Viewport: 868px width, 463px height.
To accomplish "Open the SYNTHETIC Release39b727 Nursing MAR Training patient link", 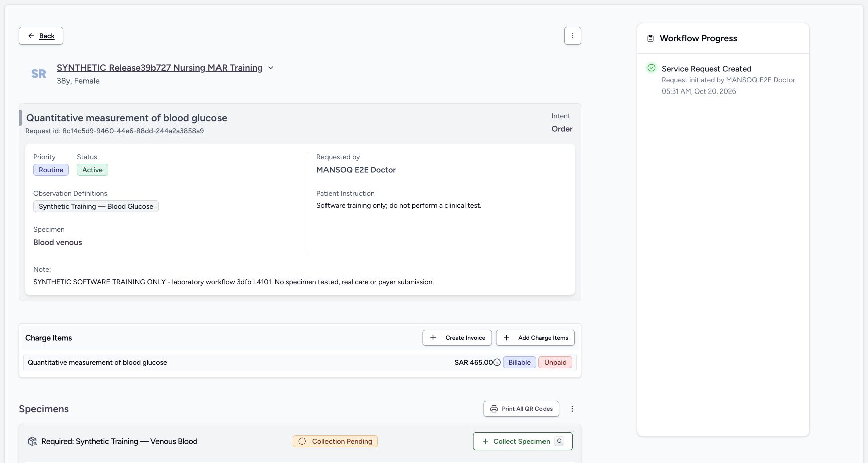I will [x=160, y=68].
